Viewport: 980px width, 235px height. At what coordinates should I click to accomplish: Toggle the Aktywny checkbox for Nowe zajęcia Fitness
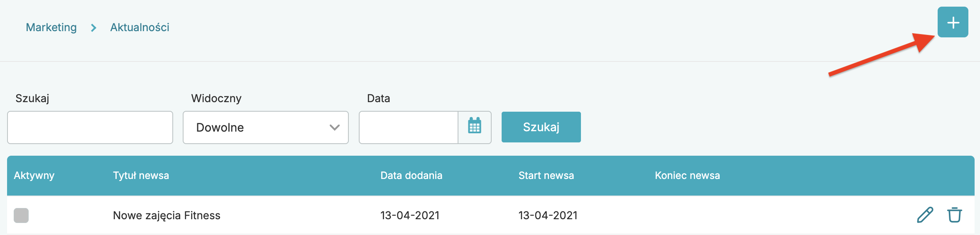pyautogui.click(x=21, y=215)
